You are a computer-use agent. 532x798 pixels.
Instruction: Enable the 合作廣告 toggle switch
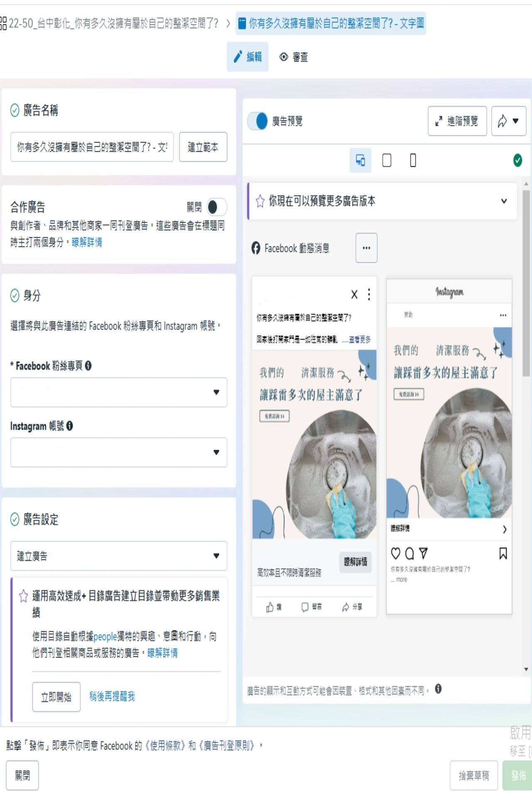point(216,207)
